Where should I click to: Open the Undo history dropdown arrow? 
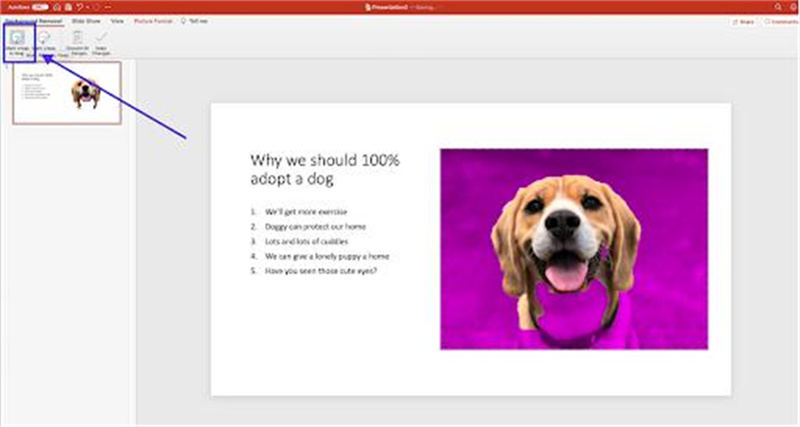(x=87, y=7)
